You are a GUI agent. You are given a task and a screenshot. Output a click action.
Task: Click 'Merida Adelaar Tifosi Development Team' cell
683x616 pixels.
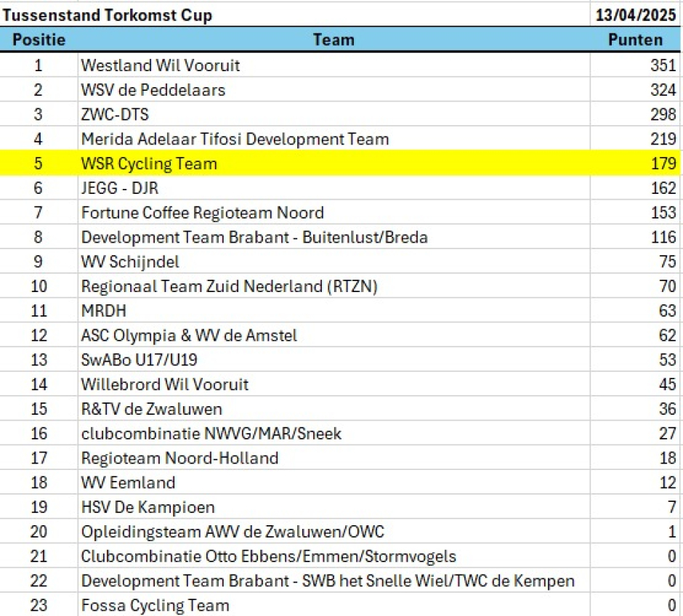(235, 139)
